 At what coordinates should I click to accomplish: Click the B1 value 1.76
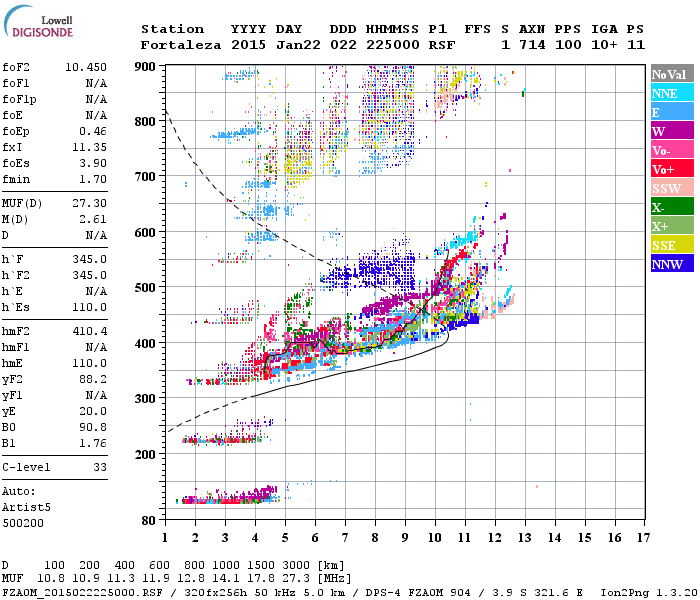[x=93, y=443]
